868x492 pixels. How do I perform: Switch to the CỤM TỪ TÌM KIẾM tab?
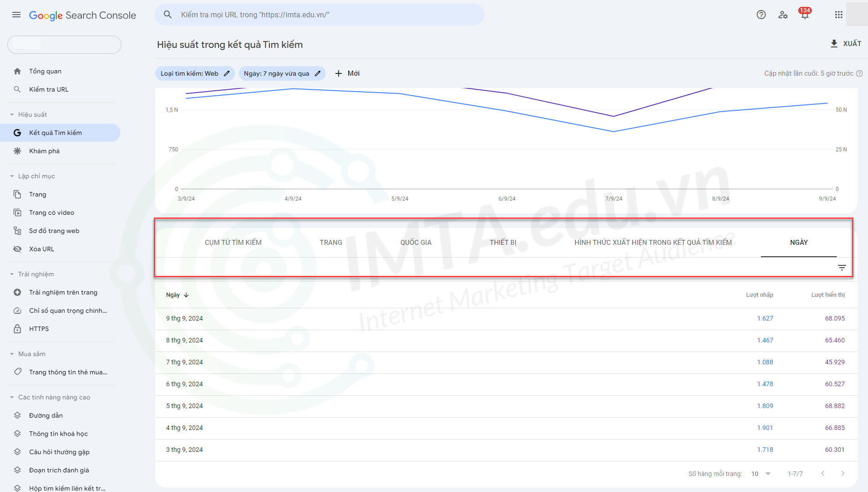click(233, 243)
